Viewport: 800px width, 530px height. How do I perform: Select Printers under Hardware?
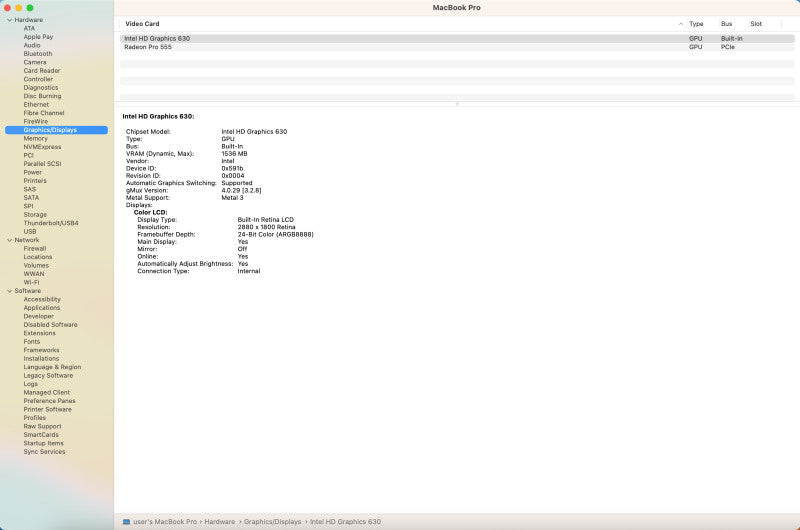(x=35, y=181)
